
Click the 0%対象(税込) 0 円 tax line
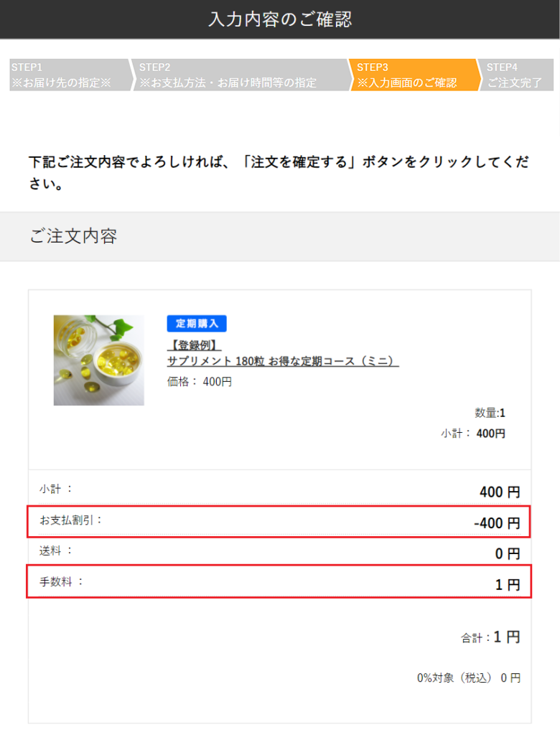[469, 678]
